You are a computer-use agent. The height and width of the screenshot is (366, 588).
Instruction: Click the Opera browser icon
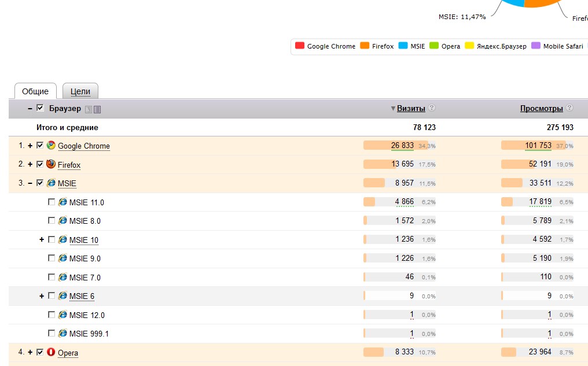[51, 352]
